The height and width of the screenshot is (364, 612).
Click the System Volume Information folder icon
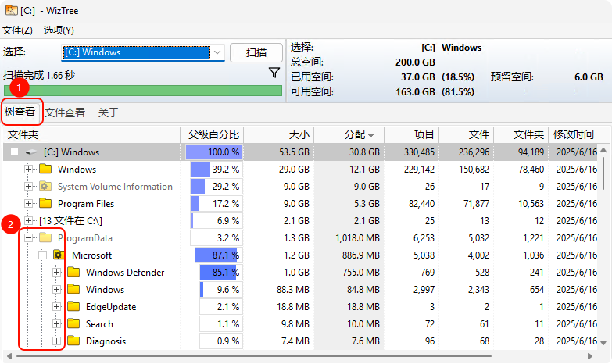point(45,187)
